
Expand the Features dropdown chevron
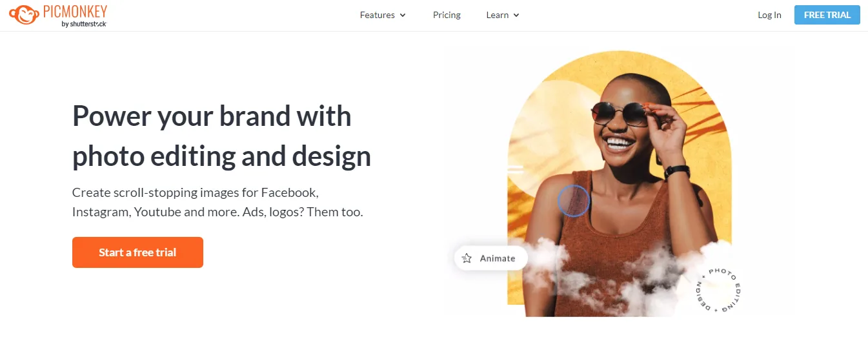tap(403, 15)
